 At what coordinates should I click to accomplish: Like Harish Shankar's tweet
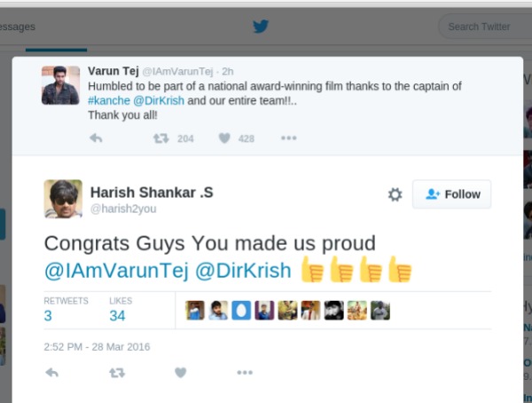tap(181, 373)
